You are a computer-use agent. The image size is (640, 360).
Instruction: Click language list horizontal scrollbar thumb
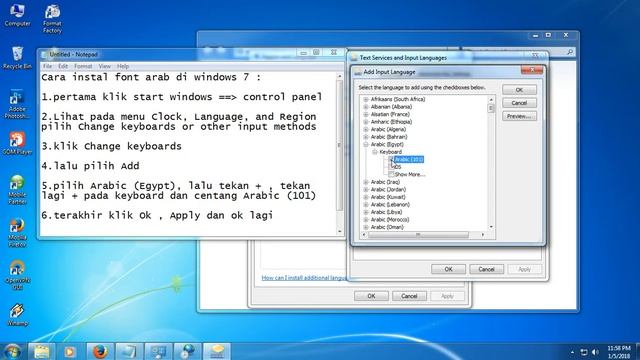pyautogui.click(x=418, y=235)
